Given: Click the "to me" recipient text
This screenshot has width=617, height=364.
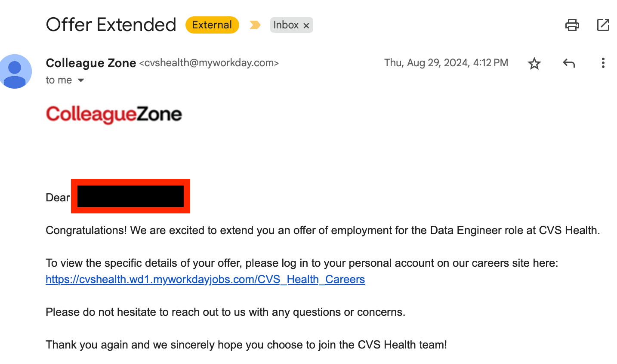Looking at the screenshot, I should pyautogui.click(x=59, y=80).
